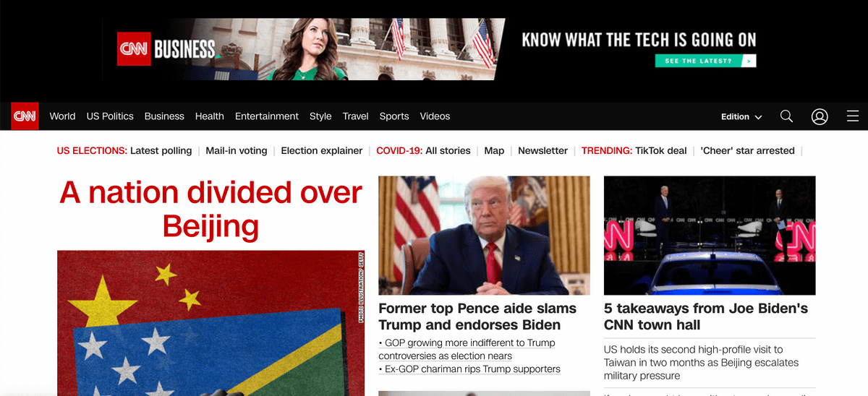Read 'Former top Pence aide slams Trump' story
The height and width of the screenshot is (396, 868).
[477, 317]
